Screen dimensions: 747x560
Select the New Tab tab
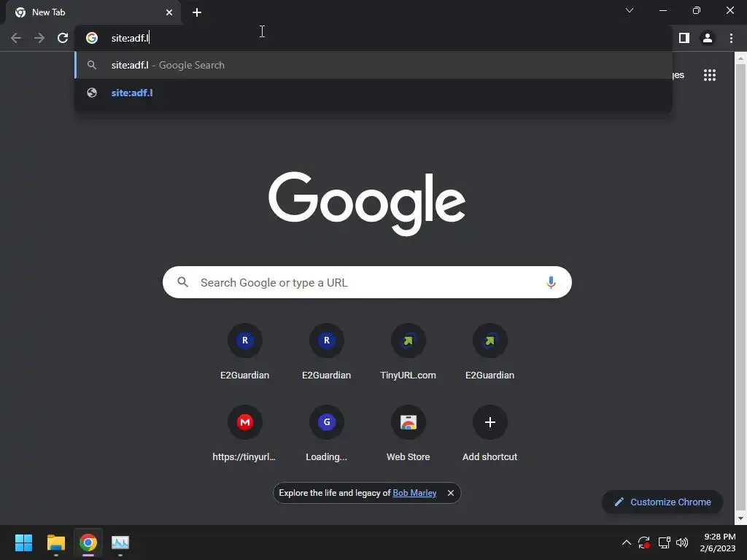[x=93, y=12]
